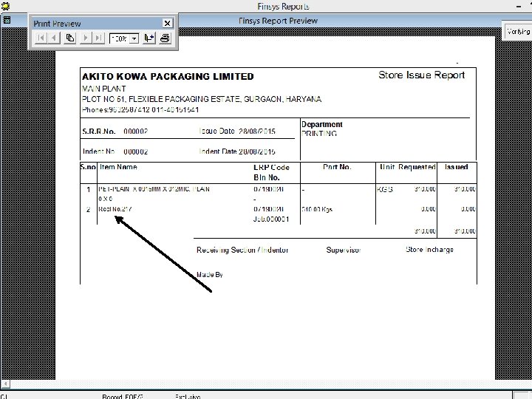Click the Issued column header
This screenshot has height=399, width=532.
click(x=457, y=167)
